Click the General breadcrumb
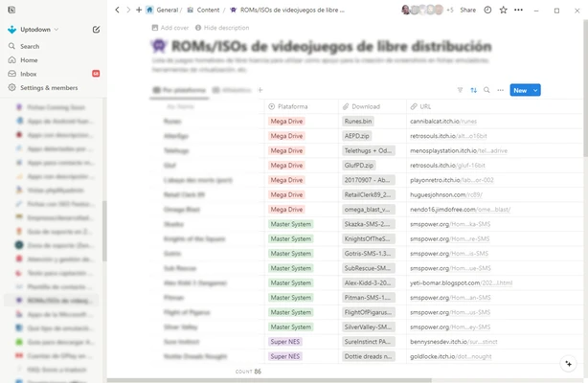 tap(167, 11)
